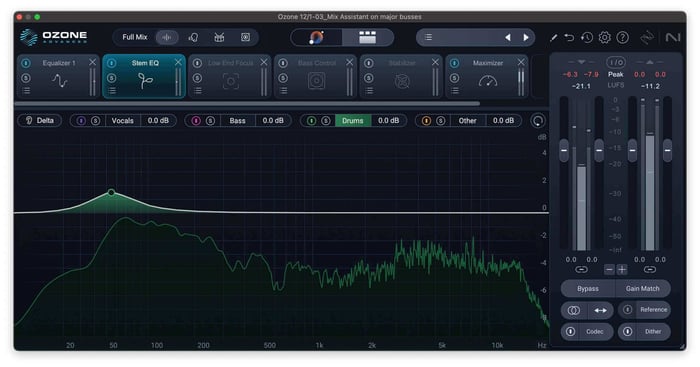
Task: Switch to the module grid view
Action: point(367,38)
